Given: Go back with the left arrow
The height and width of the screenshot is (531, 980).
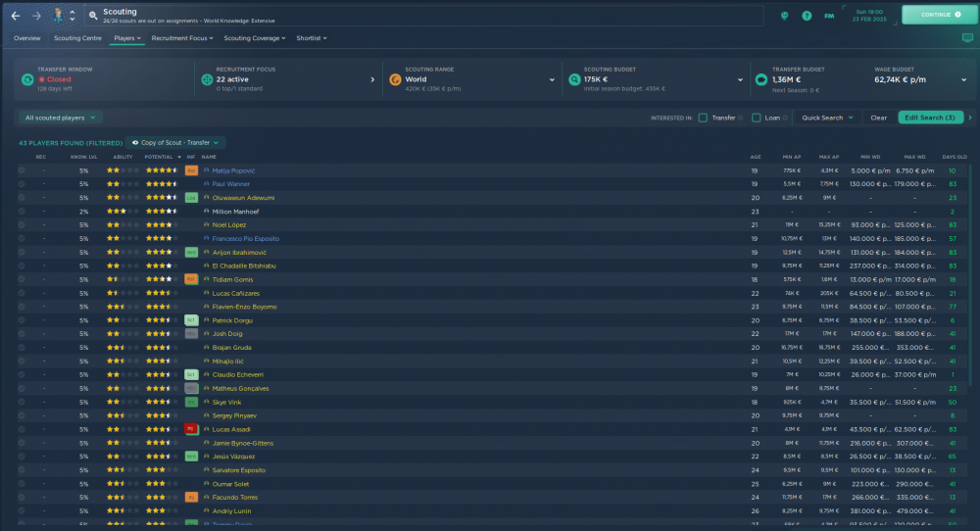Looking at the screenshot, I should click(16, 16).
